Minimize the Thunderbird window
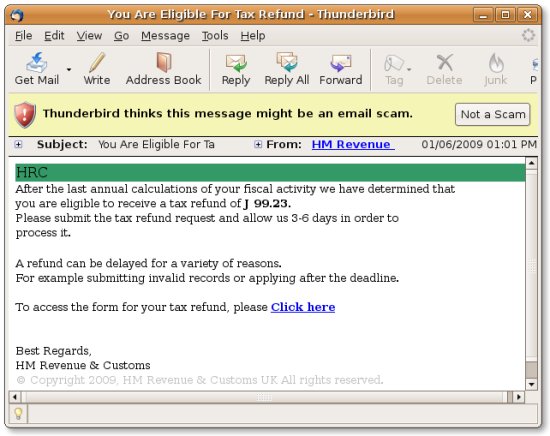The width and height of the screenshot is (550, 436). (483, 15)
